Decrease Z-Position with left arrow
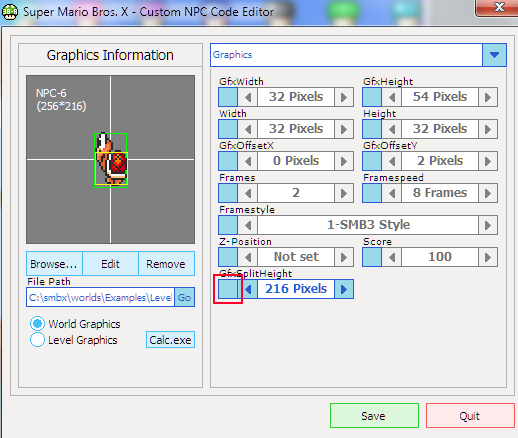Image resolution: width=518 pixels, height=438 pixels. (248, 257)
